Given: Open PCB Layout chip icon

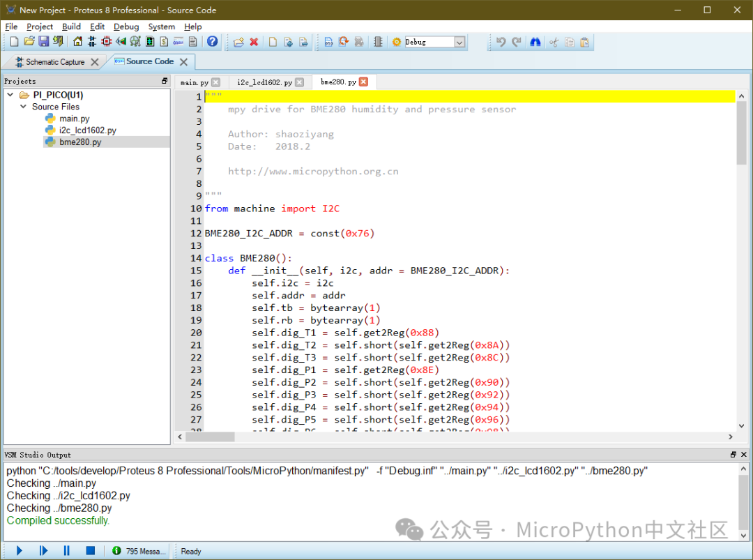Looking at the screenshot, I should pyautogui.click(x=107, y=42).
